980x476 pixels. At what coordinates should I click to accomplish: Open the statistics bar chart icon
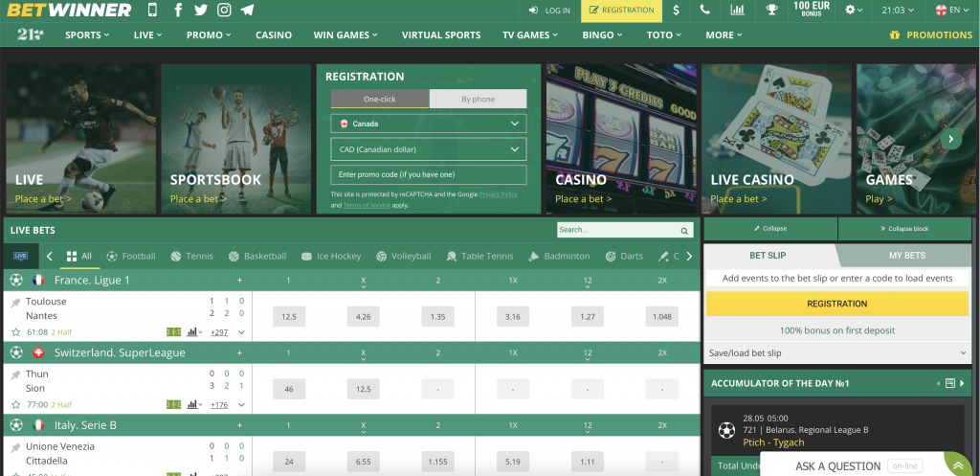click(x=738, y=10)
